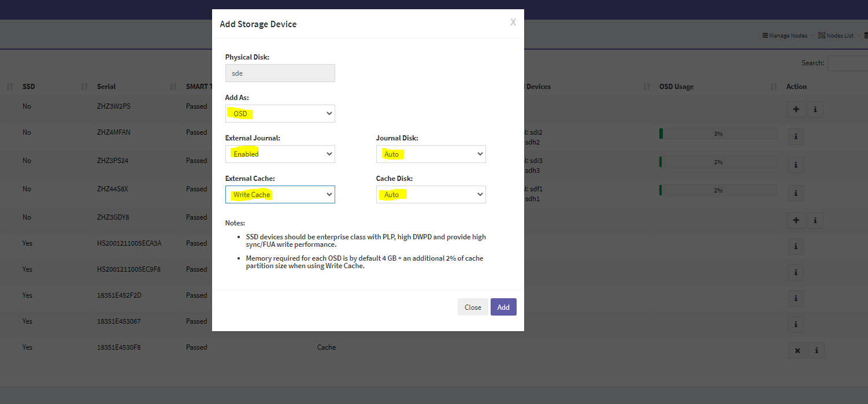Screen dimensions: 868x404
Task: Select serial ZHZ3PS24 cell
Action: pyautogui.click(x=113, y=161)
